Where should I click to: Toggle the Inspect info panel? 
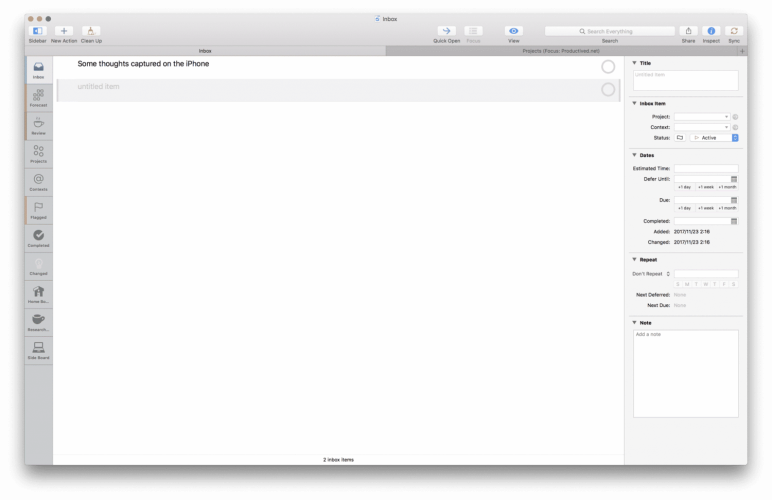click(x=711, y=31)
